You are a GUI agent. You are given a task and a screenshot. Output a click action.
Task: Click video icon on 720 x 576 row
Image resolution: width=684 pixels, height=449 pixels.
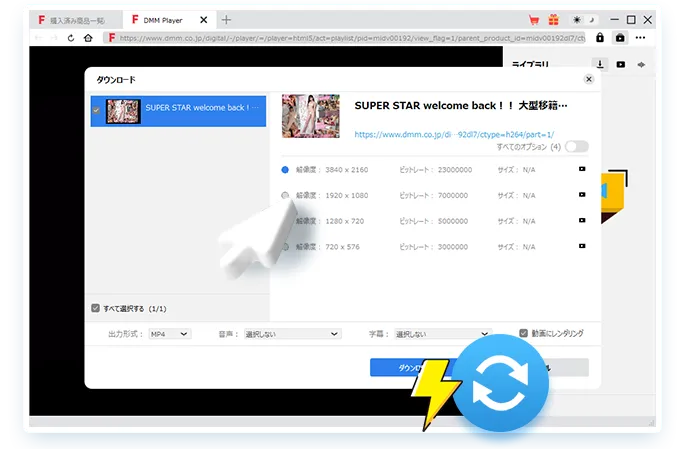[582, 246]
